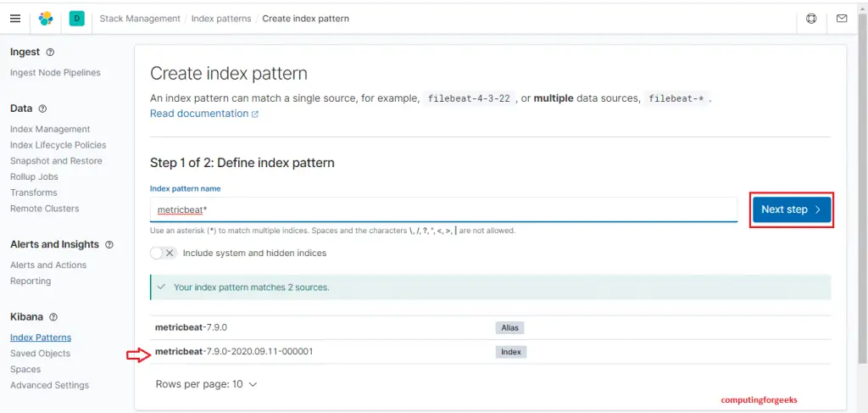Open the D space avatar
868x413 pixels.
[77, 19]
